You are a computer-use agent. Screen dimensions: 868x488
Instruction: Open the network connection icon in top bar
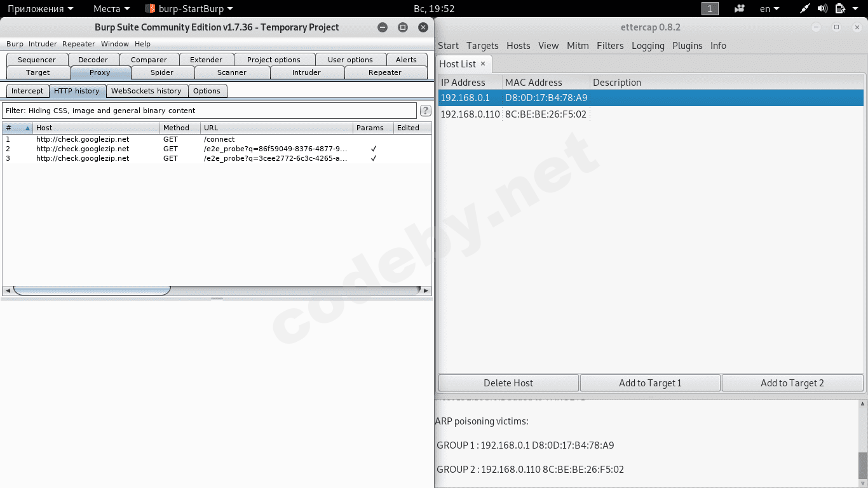805,9
